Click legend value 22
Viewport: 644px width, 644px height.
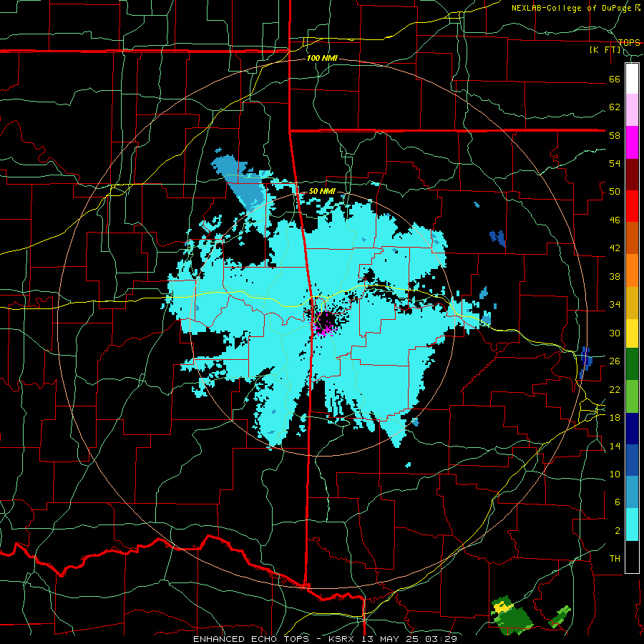tap(615, 389)
